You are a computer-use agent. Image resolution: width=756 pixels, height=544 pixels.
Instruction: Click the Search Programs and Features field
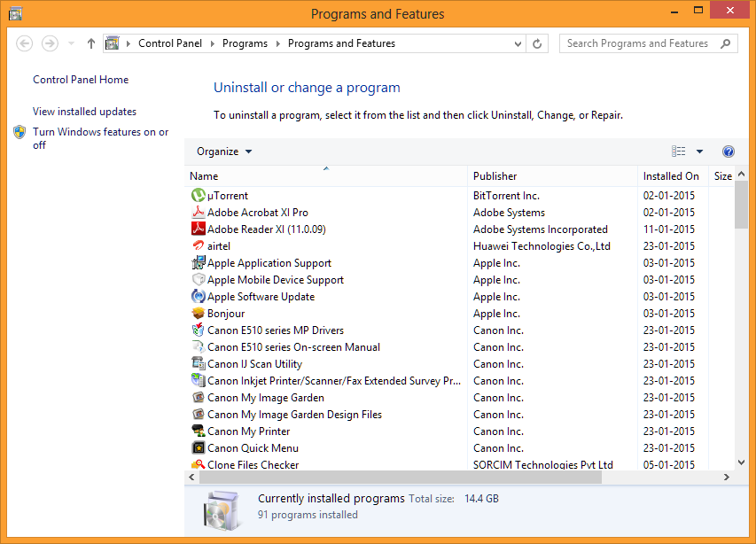click(649, 43)
